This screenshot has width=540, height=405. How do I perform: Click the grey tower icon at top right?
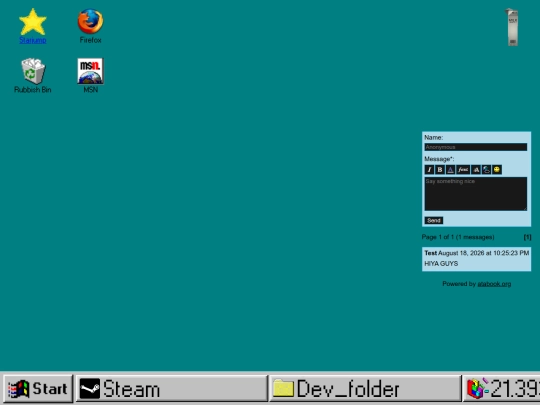[x=512, y=27]
